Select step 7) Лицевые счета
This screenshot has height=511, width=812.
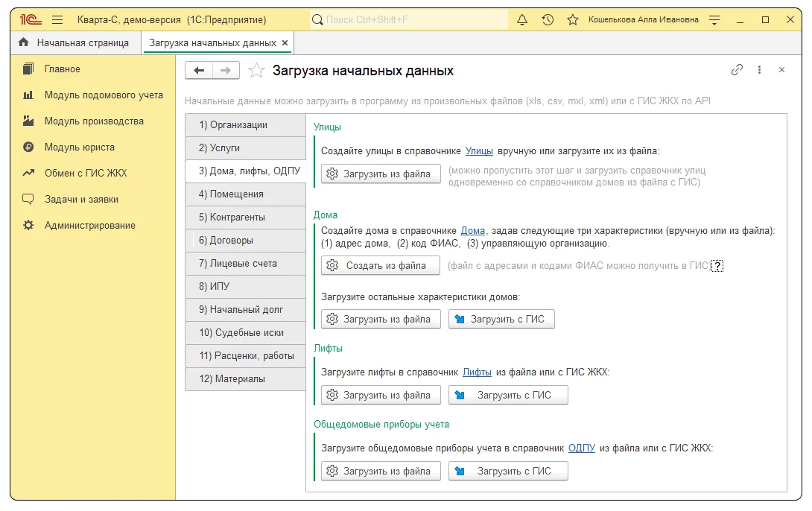coord(246,264)
